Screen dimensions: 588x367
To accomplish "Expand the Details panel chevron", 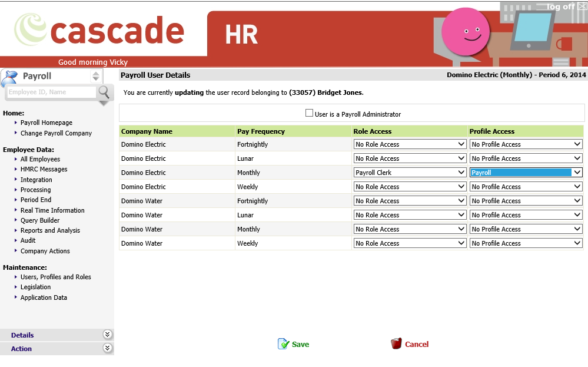I will [x=107, y=335].
